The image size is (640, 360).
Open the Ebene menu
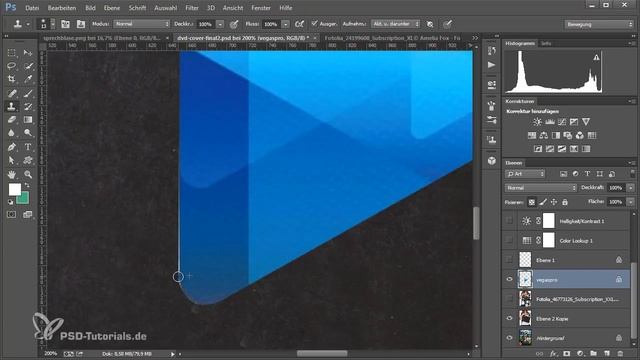click(x=112, y=8)
